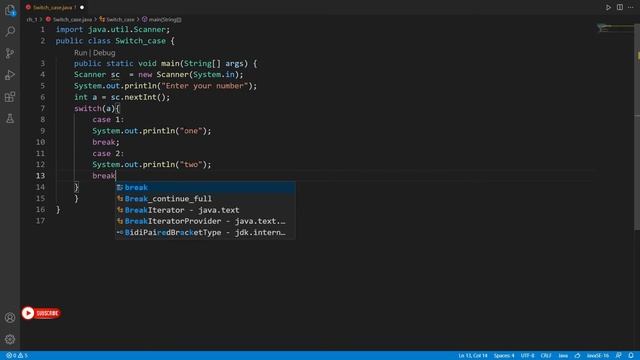Viewport: 640px width, 360px height.
Task: Click the println("two") statement
Action: [152, 164]
